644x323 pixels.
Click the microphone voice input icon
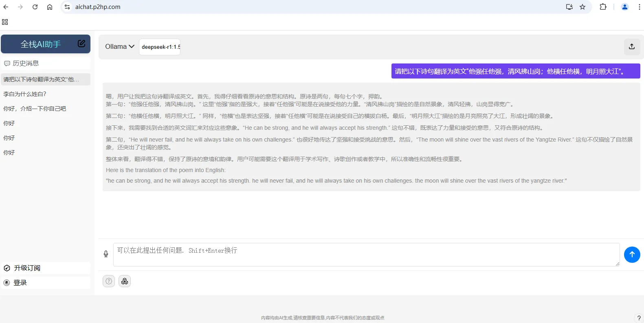(x=106, y=254)
